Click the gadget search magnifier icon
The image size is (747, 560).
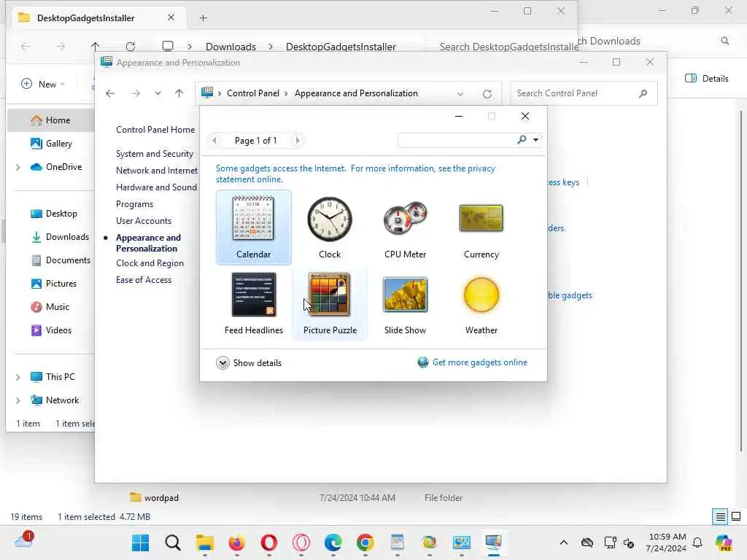coord(522,139)
